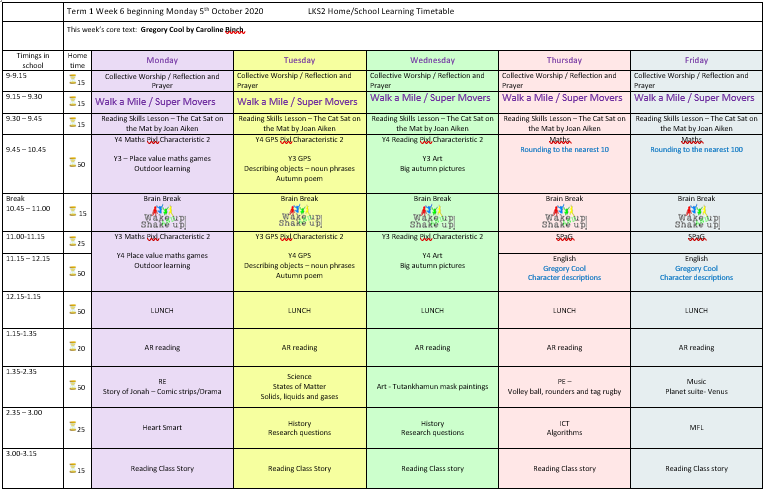Click the hourglass icon in the 9-9.15 row
This screenshot has height=493, width=767.
coord(71,79)
